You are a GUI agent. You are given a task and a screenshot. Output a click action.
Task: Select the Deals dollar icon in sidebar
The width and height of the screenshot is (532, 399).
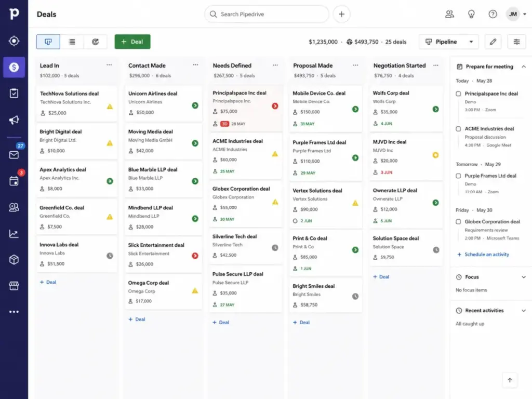(x=14, y=67)
